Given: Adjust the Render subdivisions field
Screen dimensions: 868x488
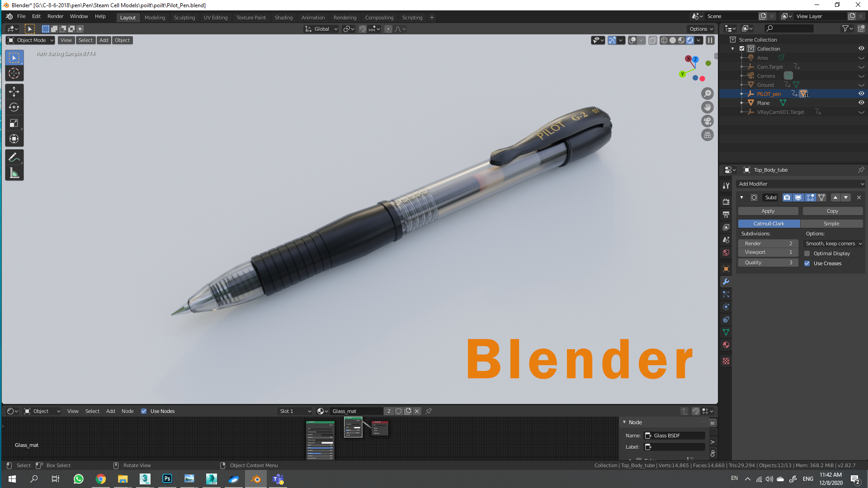Looking at the screenshot, I should tap(768, 244).
